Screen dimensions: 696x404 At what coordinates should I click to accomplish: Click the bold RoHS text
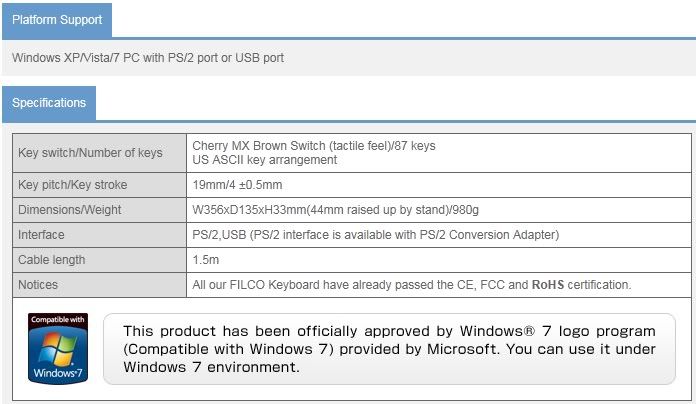click(548, 285)
